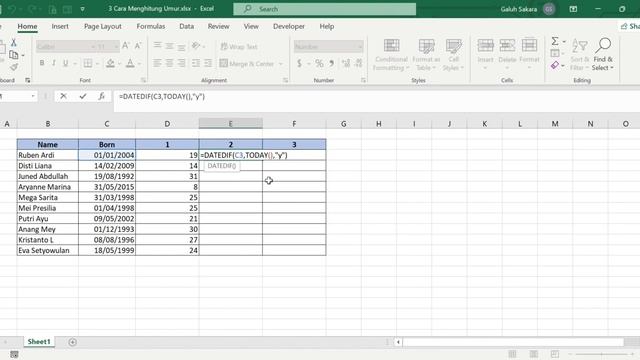
Task: Click the Copy icon
Action: coord(13,55)
